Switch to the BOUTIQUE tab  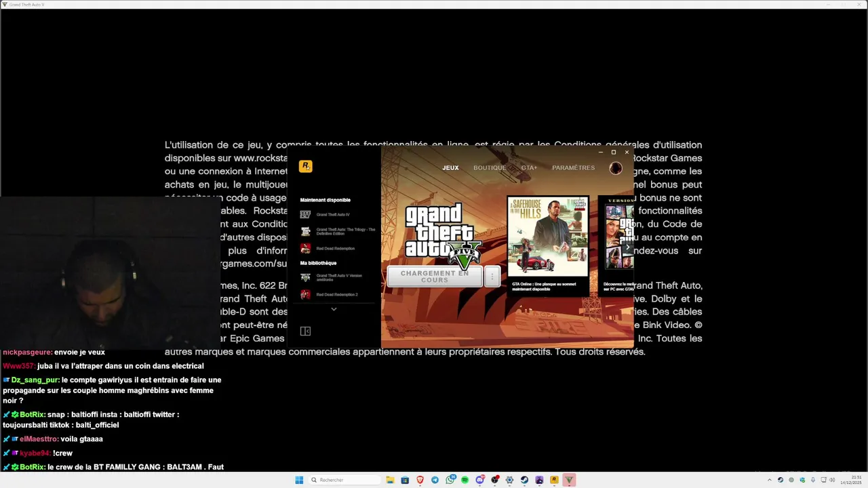(x=490, y=168)
